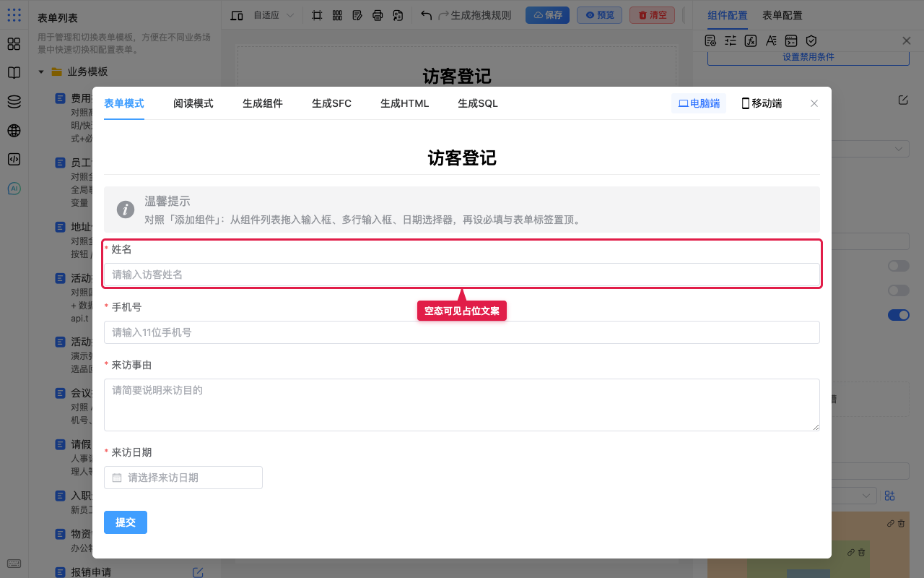This screenshot has height=578, width=924.
Task: Open the fx function icon in config panel
Action: [751, 40]
